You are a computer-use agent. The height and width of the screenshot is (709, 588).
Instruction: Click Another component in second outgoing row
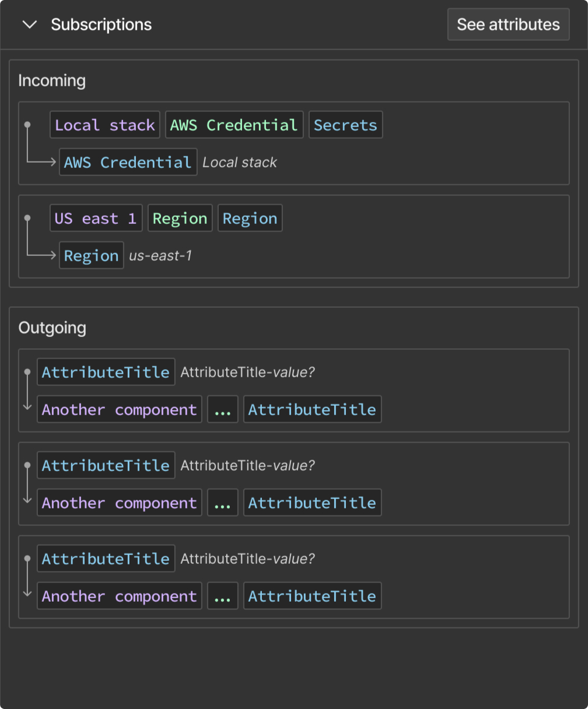(x=119, y=503)
